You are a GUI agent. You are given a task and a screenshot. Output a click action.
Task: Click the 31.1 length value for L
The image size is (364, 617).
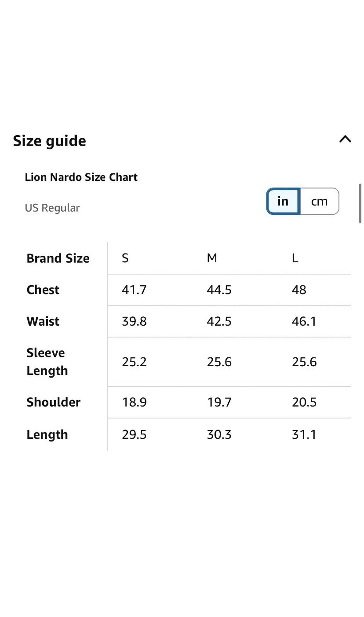tap(304, 435)
